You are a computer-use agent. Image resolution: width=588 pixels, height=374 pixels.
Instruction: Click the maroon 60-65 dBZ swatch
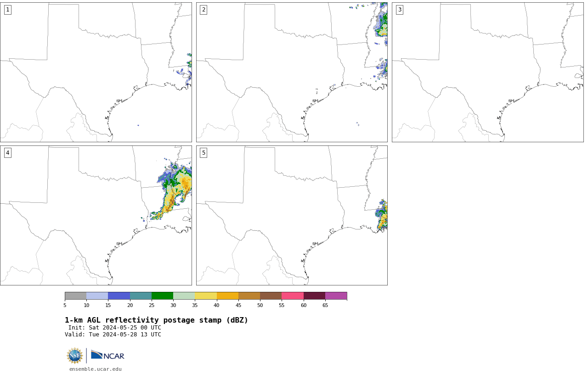[314, 296]
